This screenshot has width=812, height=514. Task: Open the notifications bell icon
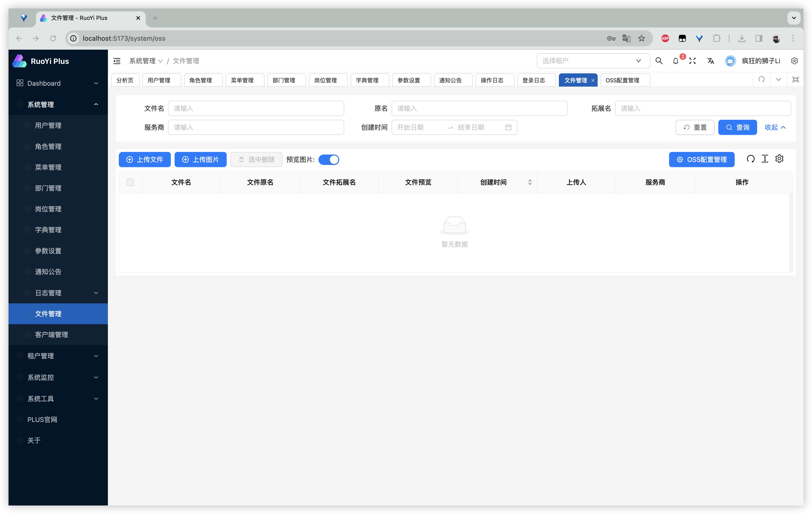click(675, 61)
